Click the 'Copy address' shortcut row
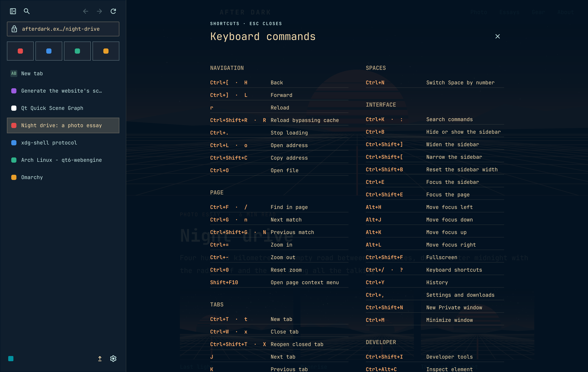 [279, 158]
